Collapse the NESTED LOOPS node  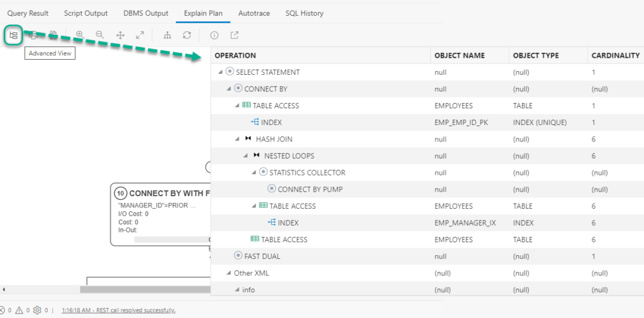(x=245, y=156)
